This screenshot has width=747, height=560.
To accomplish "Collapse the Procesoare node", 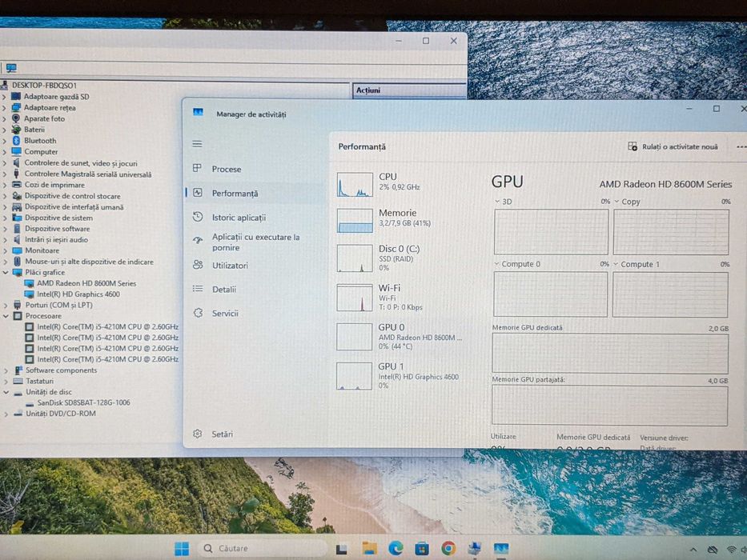I will [x=6, y=316].
